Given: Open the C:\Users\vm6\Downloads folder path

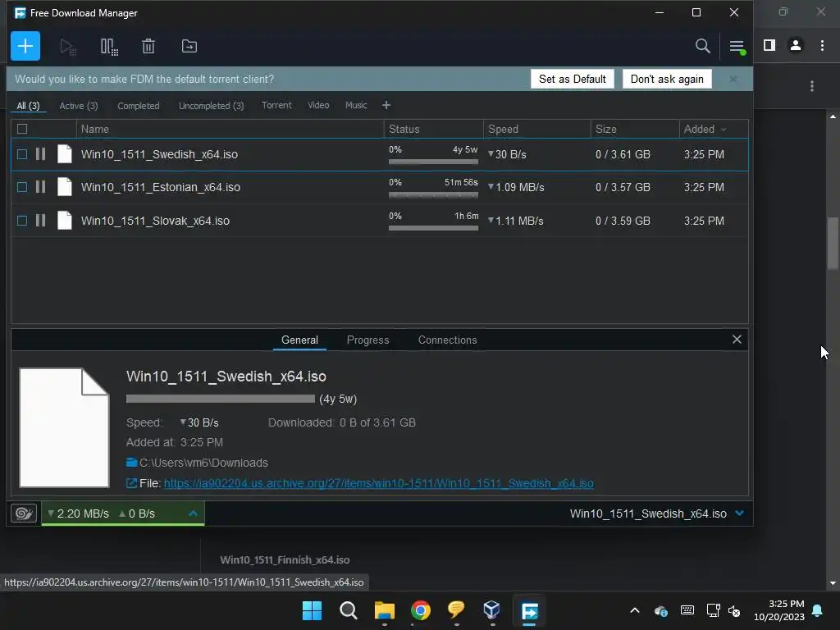Looking at the screenshot, I should point(203,463).
